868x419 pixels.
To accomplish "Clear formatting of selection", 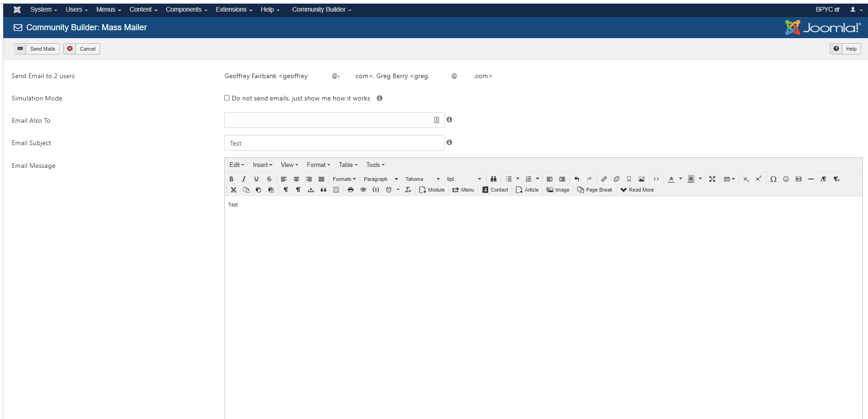I will [x=408, y=190].
